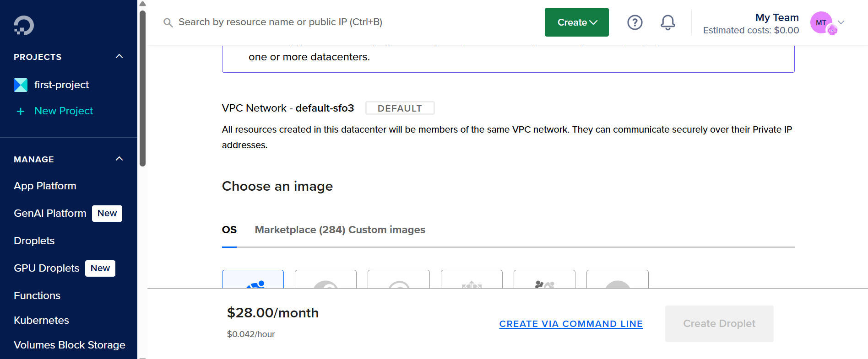Open Kubernetes in sidebar
The height and width of the screenshot is (359, 868).
pyautogui.click(x=41, y=320)
